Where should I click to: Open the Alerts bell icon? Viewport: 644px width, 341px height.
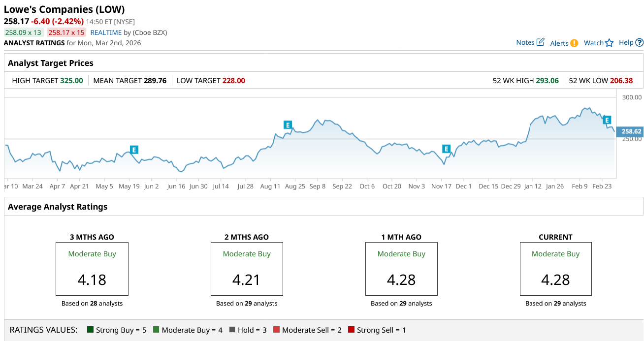[574, 43]
